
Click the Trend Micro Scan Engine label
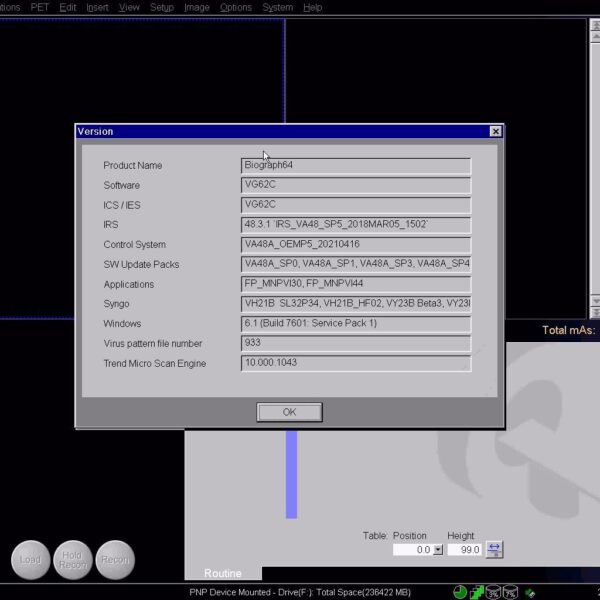[155, 364]
